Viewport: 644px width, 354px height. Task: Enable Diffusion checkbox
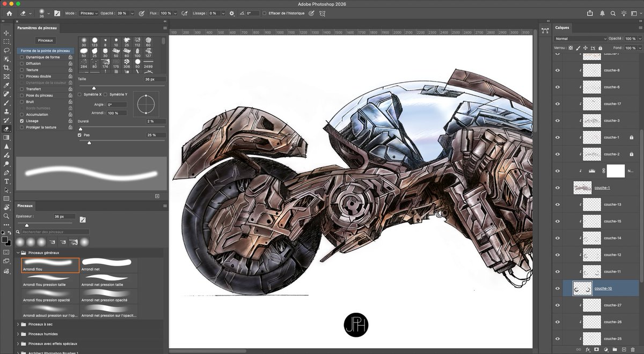click(21, 63)
